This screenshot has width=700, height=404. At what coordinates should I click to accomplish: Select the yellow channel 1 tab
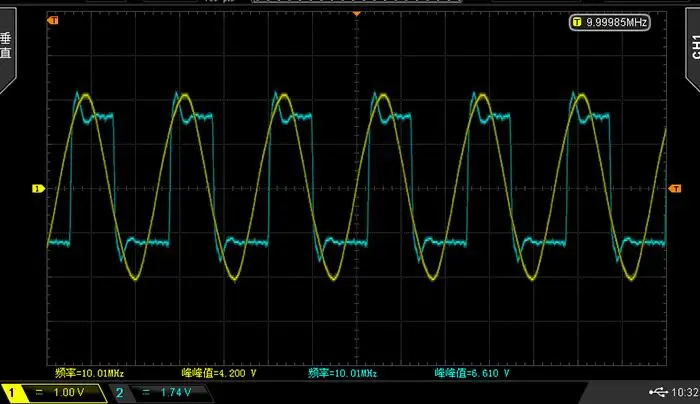click(54, 393)
